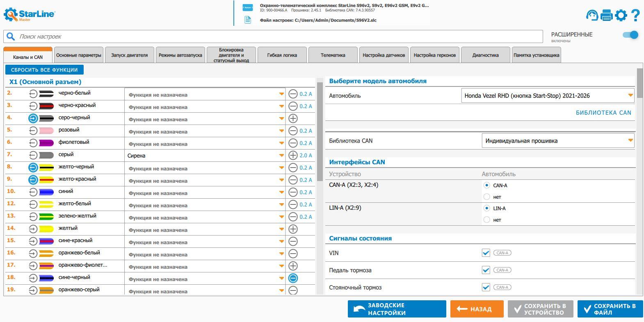Viewport: 644px width, 322px height.
Task: Click the polarity minus icon for синий wire
Action: pyautogui.click(x=293, y=192)
